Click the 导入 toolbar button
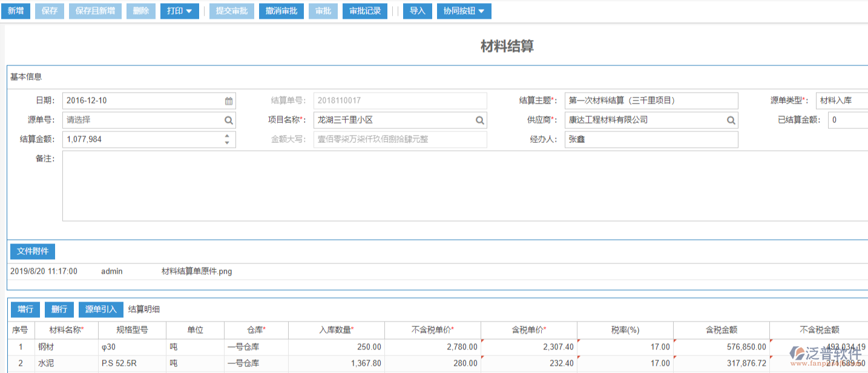This screenshot has width=868, height=373. [418, 11]
